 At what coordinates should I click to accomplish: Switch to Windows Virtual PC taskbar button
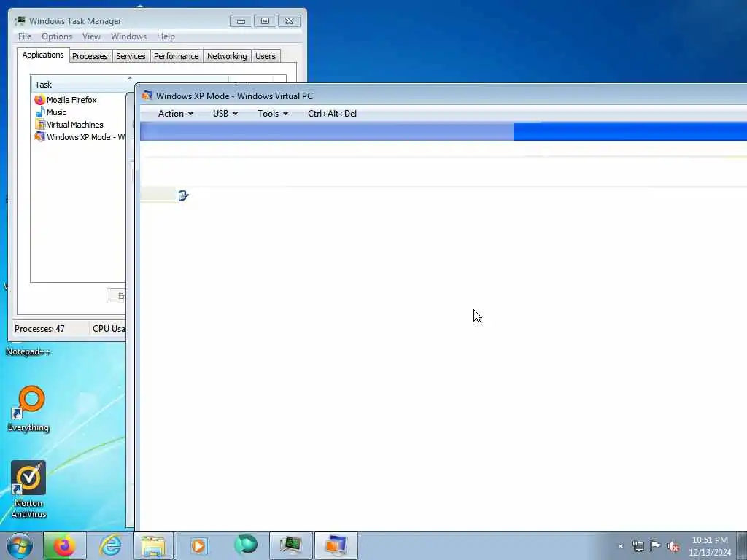click(336, 545)
